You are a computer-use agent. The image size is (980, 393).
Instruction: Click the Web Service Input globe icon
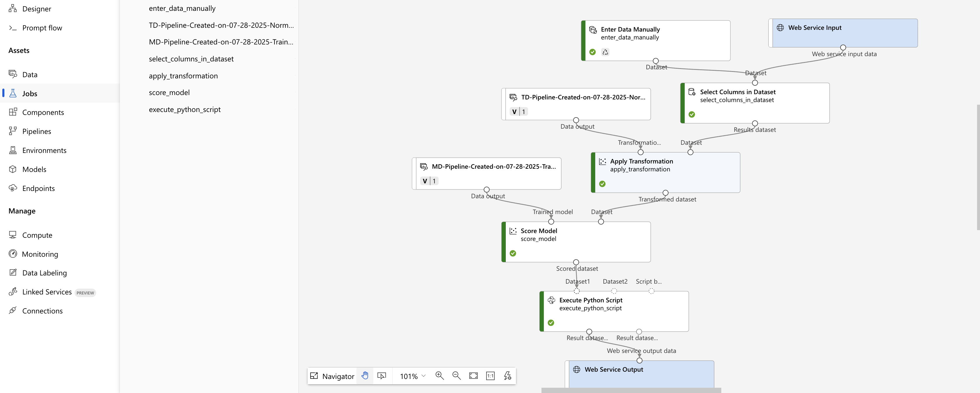pos(780,28)
